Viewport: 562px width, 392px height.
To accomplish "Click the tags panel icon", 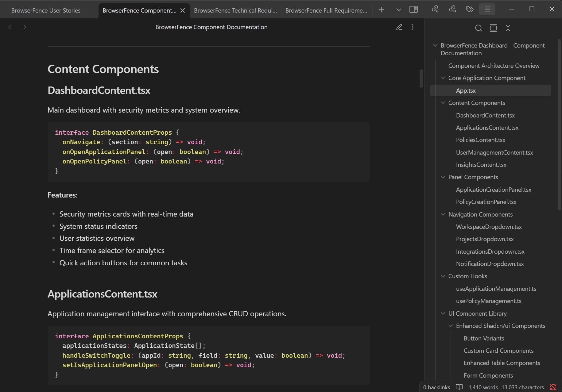I will 469,9.
